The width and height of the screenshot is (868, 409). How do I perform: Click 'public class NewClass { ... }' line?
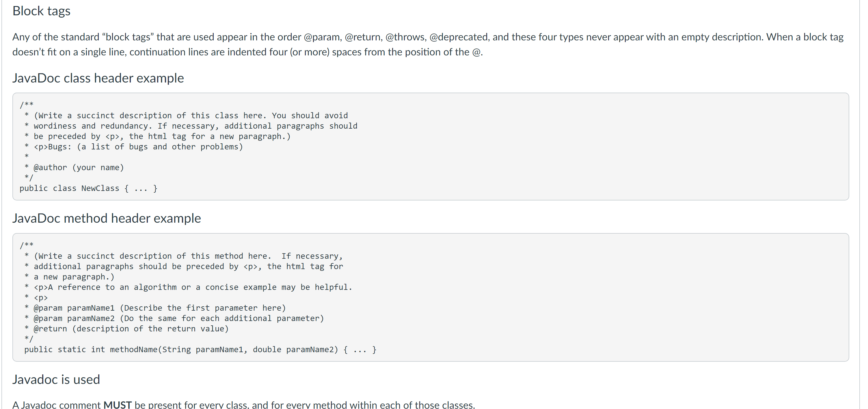(88, 189)
